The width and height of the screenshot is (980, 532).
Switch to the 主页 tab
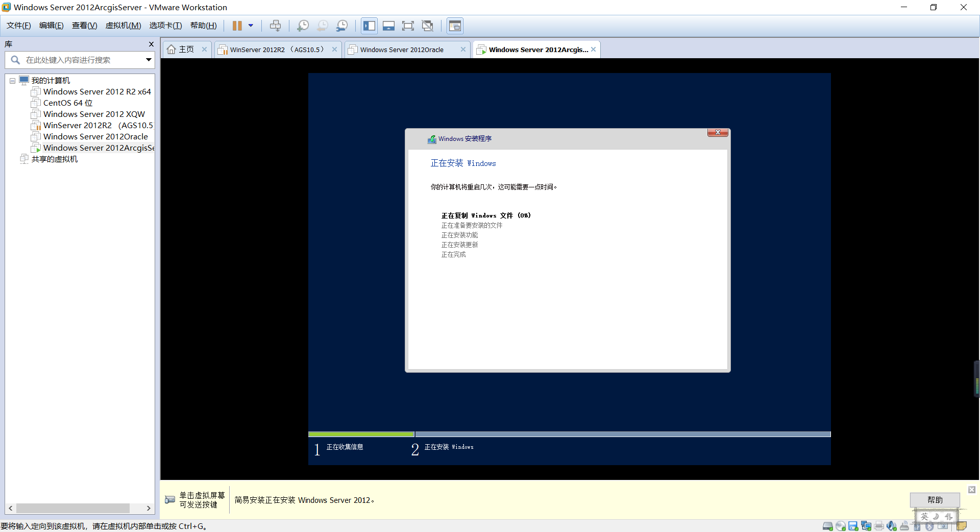coord(187,50)
